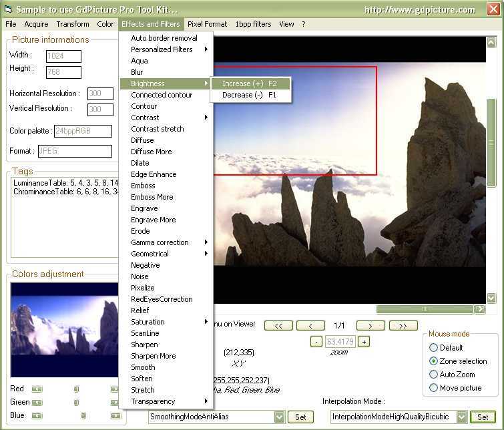Expand the Contrast submenu
Screen dimensions: 504x430
click(166, 118)
